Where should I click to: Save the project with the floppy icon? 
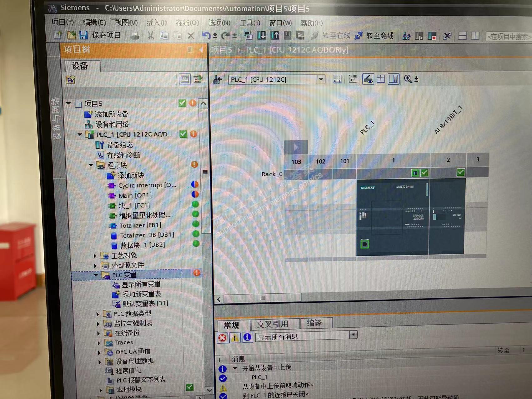(x=83, y=35)
